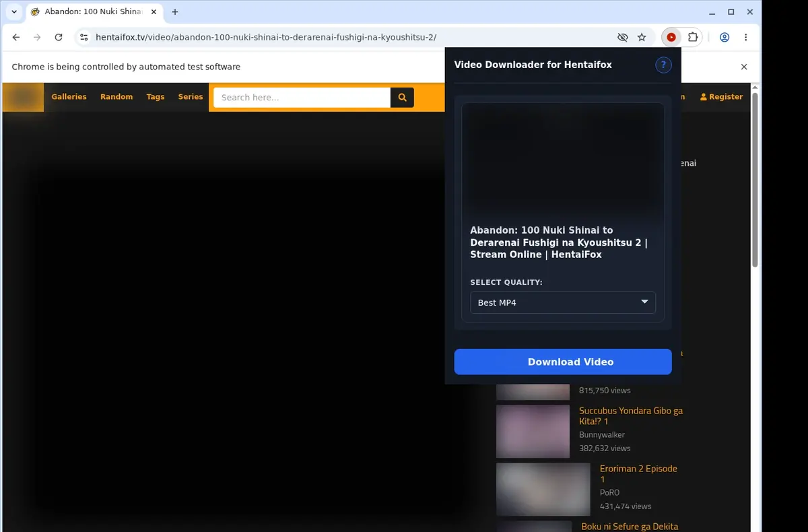Screen dimensions: 808x532
Task: Click the Download Video button
Action: pos(563,362)
